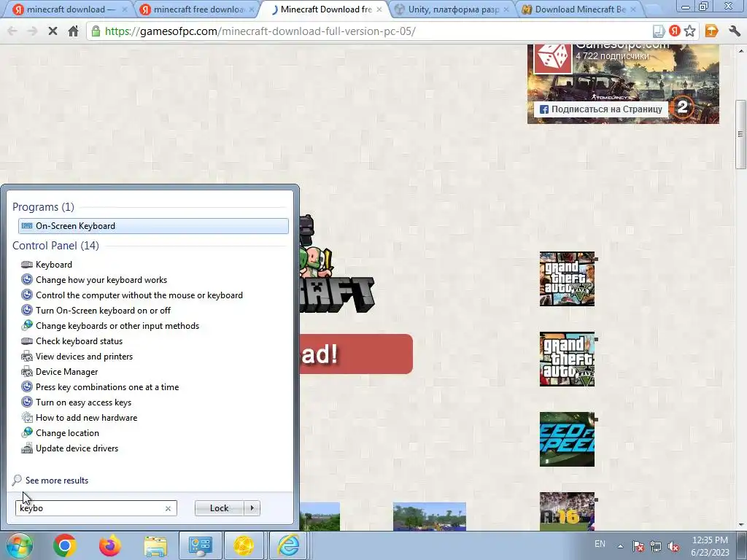Click the Action Center flag tray icon
Screen dimensions: 747x560
point(638,546)
